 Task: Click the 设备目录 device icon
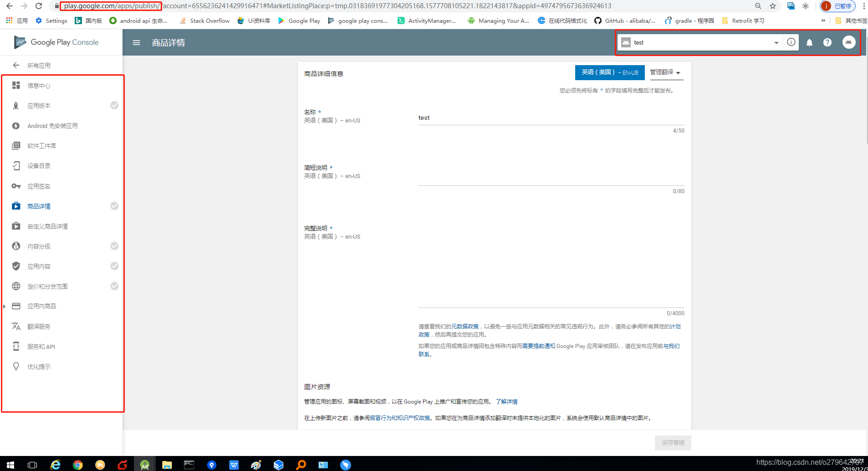click(16, 166)
